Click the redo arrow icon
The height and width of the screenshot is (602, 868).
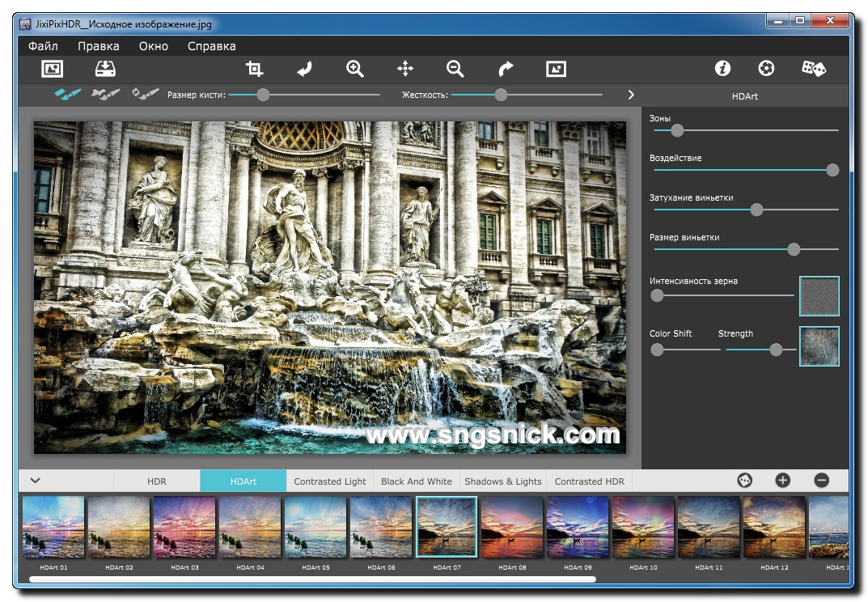pyautogui.click(x=506, y=69)
